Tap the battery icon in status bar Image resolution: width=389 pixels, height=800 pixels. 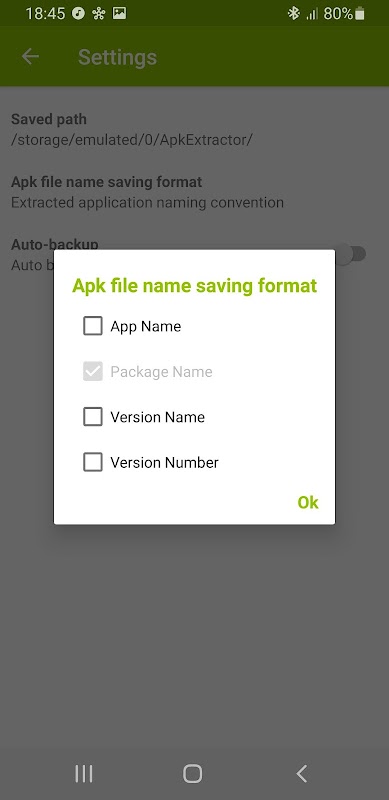[x=360, y=14]
